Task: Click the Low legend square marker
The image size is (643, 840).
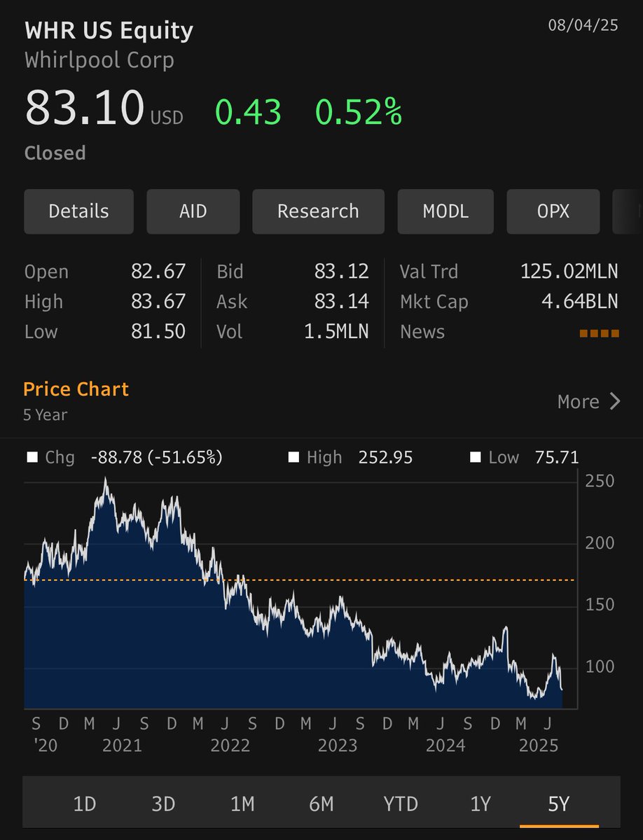Action: tap(476, 458)
